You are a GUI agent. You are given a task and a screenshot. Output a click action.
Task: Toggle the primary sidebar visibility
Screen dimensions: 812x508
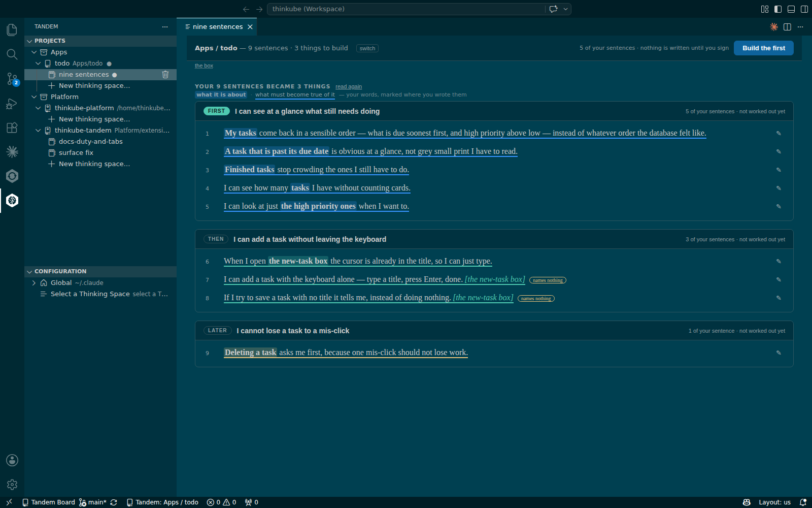(x=778, y=9)
